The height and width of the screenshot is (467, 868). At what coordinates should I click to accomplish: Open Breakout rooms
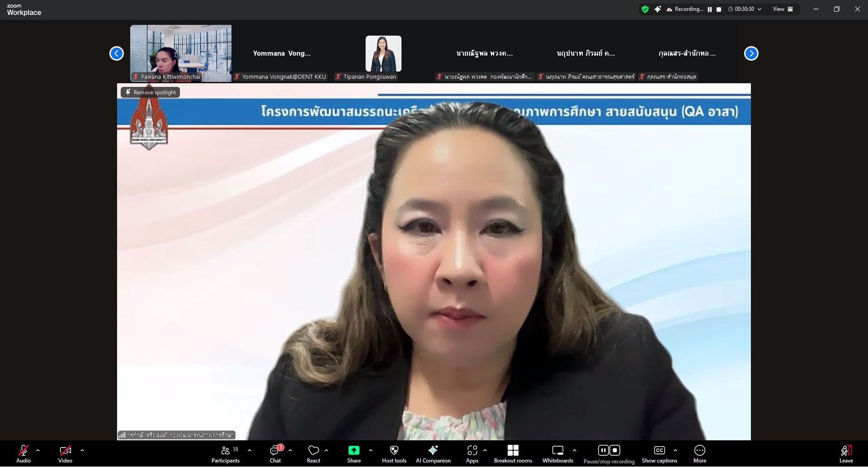pyautogui.click(x=513, y=454)
